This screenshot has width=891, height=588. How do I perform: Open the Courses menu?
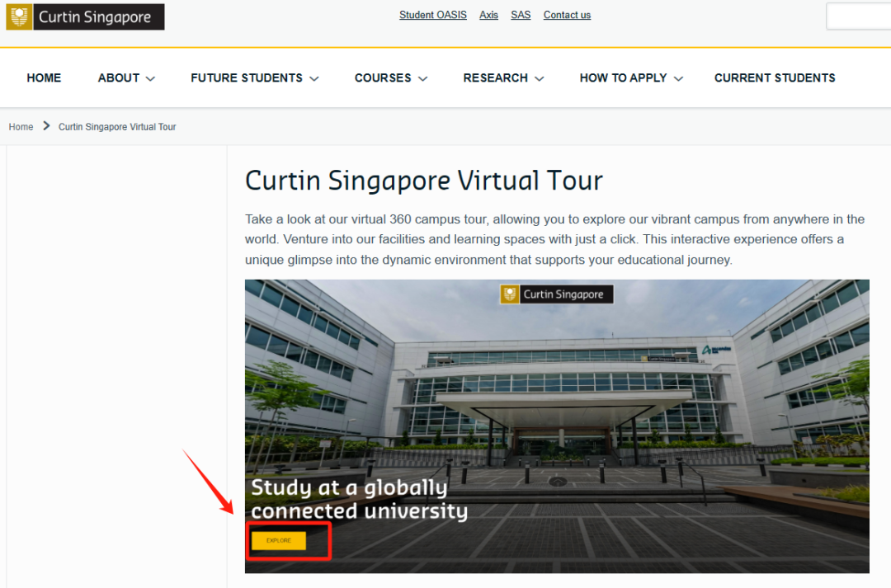pyautogui.click(x=383, y=78)
